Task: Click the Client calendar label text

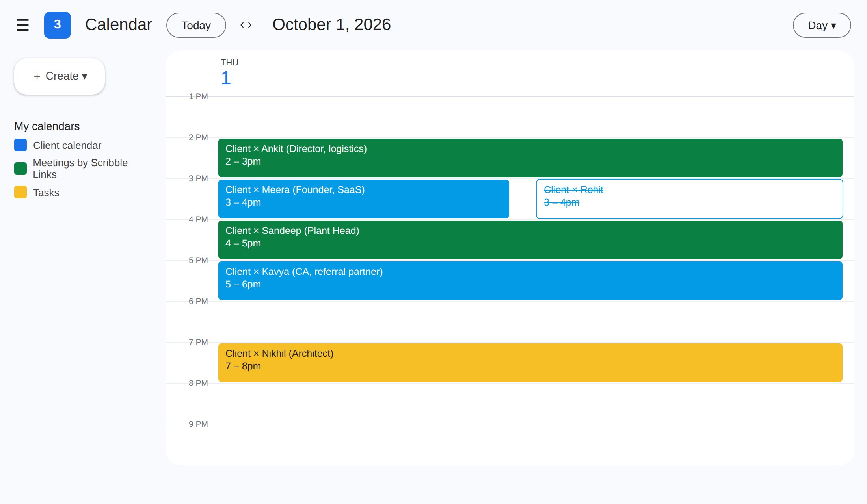Action: 67,145
